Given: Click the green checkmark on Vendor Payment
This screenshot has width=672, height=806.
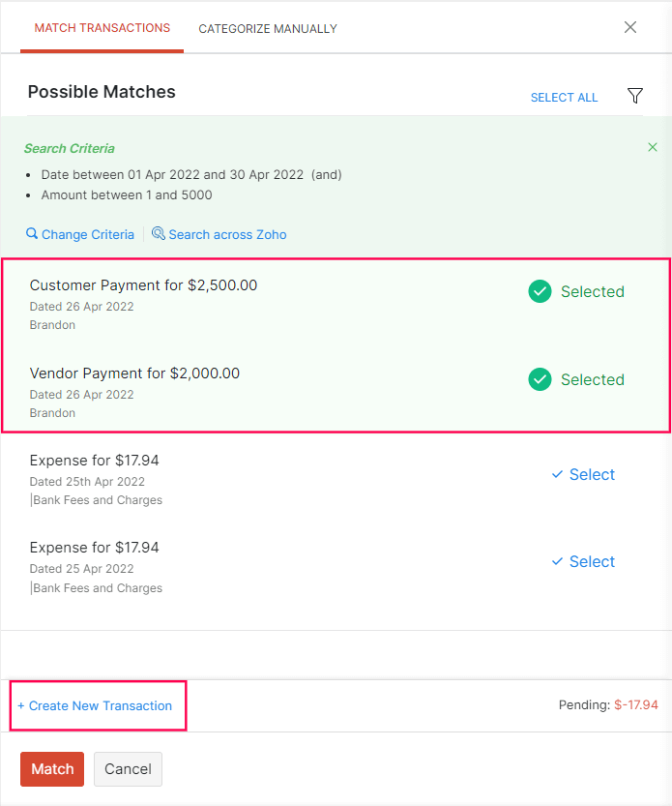Looking at the screenshot, I should (x=540, y=379).
